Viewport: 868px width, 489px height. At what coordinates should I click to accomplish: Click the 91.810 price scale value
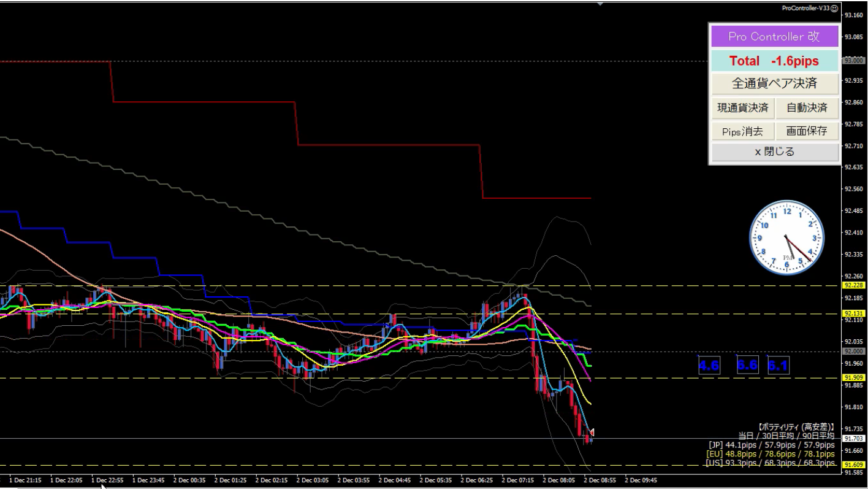(x=853, y=407)
